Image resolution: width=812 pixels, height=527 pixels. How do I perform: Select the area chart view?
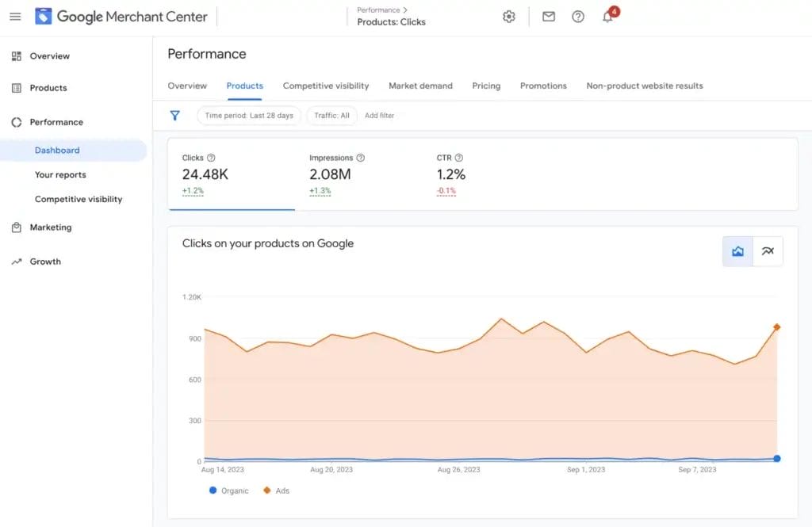737,250
